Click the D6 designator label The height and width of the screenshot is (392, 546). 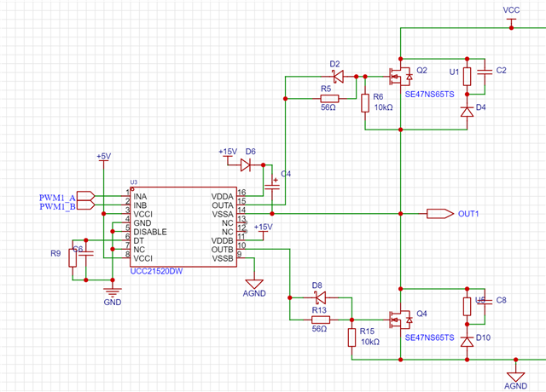coord(250,152)
